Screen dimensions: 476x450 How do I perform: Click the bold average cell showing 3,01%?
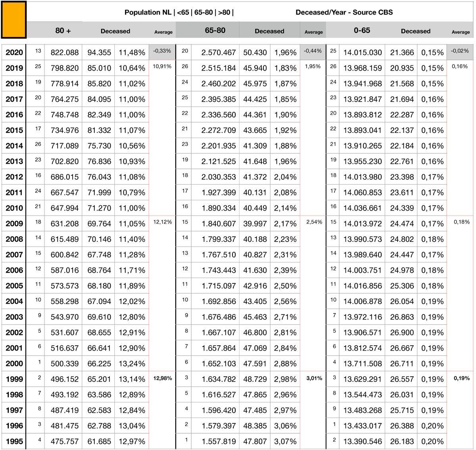[314, 378]
